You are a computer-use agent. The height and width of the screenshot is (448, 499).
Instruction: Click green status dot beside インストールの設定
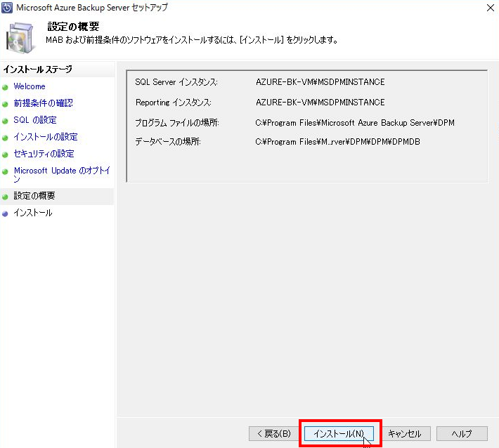(x=5, y=138)
